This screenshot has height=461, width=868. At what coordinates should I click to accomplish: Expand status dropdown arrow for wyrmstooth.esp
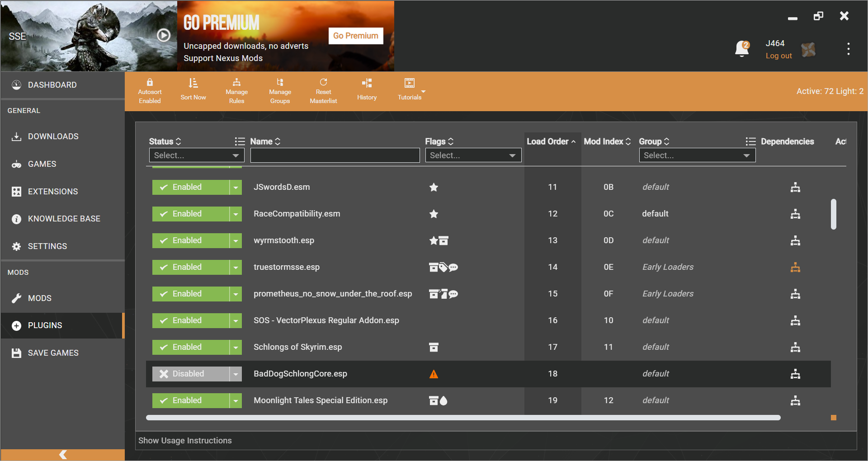236,240
